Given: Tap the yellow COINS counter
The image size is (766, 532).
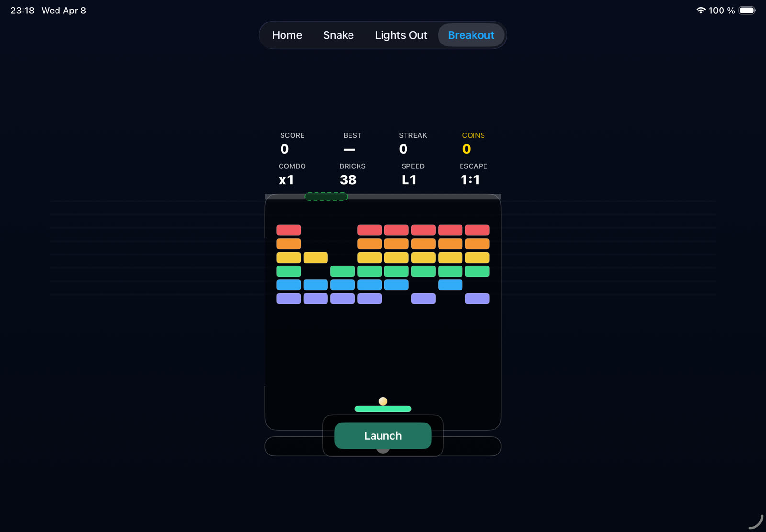Looking at the screenshot, I should click(467, 149).
